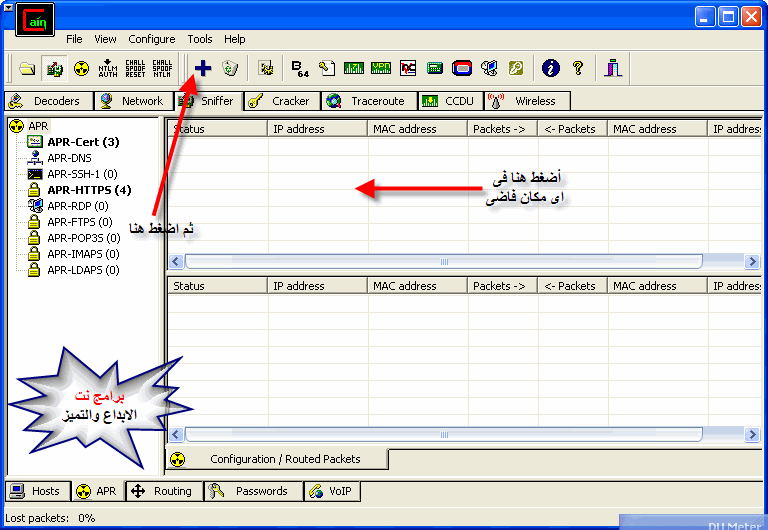Click the yellow question mark Help icon

point(578,68)
